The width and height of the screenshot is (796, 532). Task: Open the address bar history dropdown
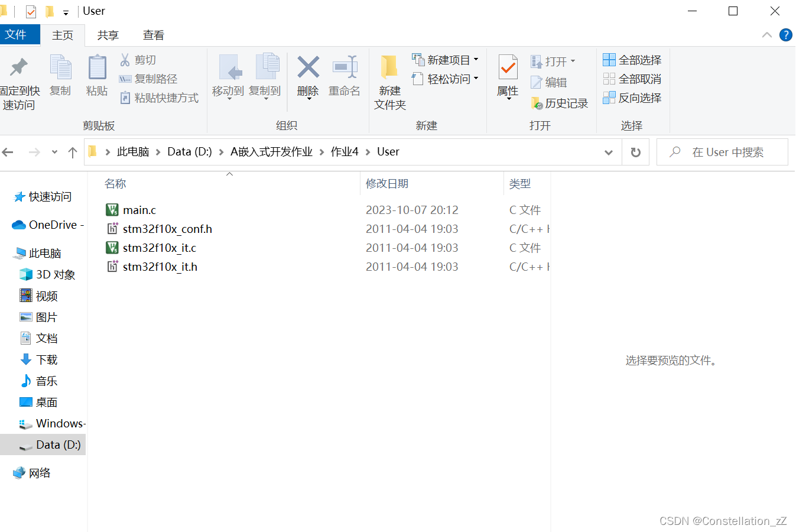(609, 153)
